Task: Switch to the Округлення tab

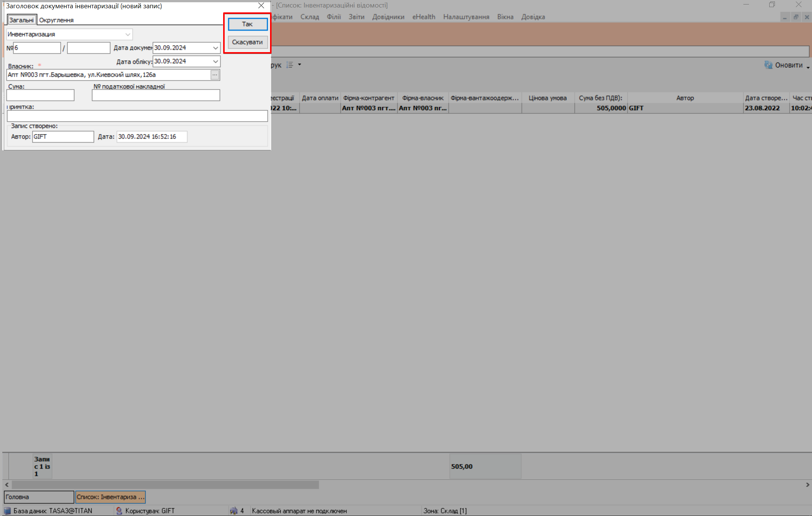Action: point(56,20)
